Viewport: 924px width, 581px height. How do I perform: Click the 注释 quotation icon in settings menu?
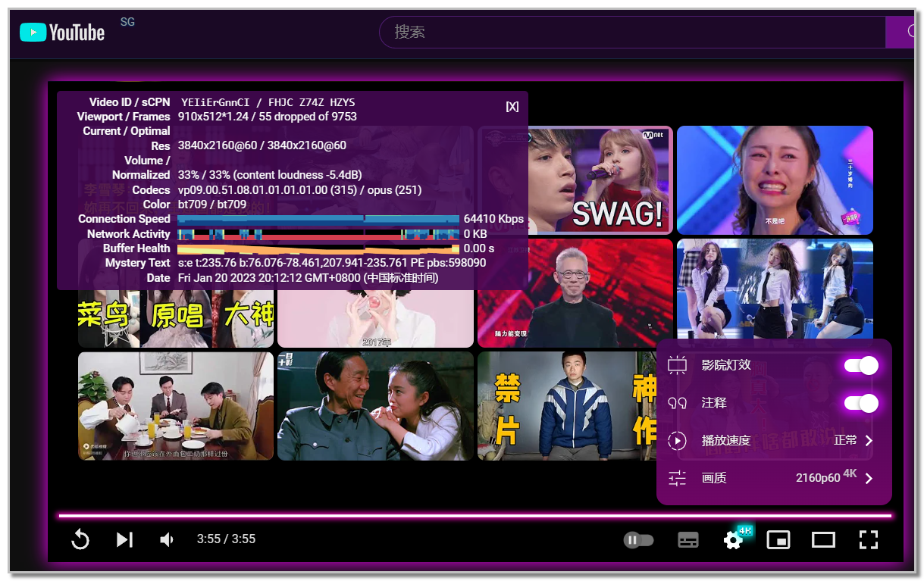[677, 403]
